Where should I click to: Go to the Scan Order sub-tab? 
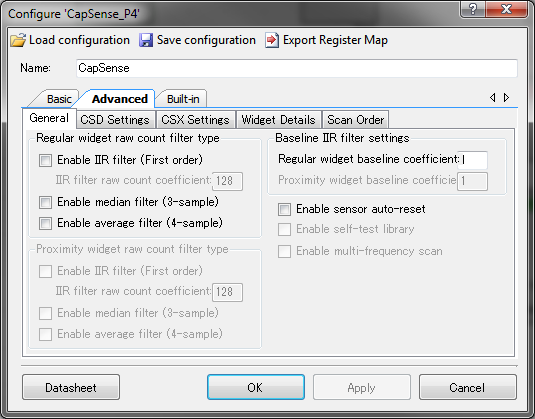(x=356, y=120)
